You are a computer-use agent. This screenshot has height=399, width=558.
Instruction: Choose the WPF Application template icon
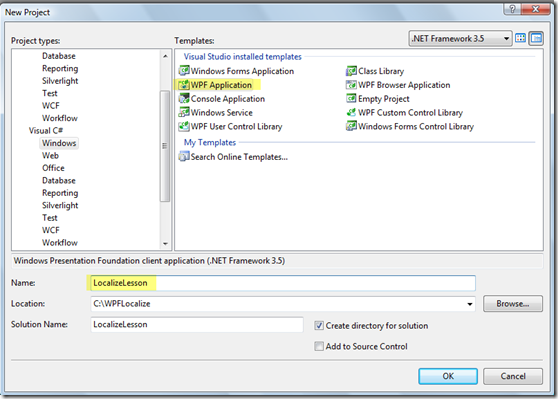pyautogui.click(x=184, y=85)
